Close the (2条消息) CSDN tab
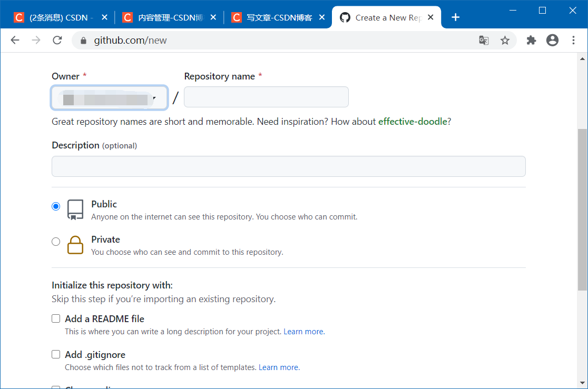588x389 pixels. 105,17
